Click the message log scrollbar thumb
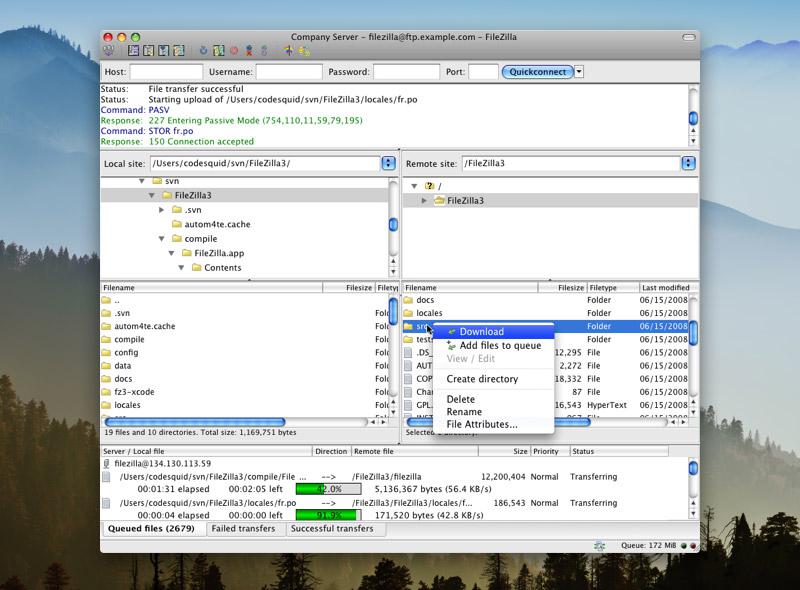The image size is (800, 590). click(693, 118)
